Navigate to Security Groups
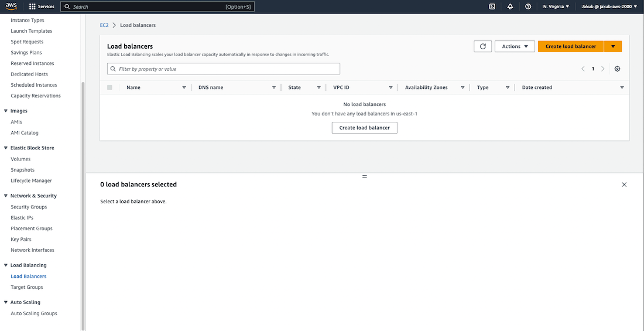The height and width of the screenshot is (331, 644). pos(29,207)
